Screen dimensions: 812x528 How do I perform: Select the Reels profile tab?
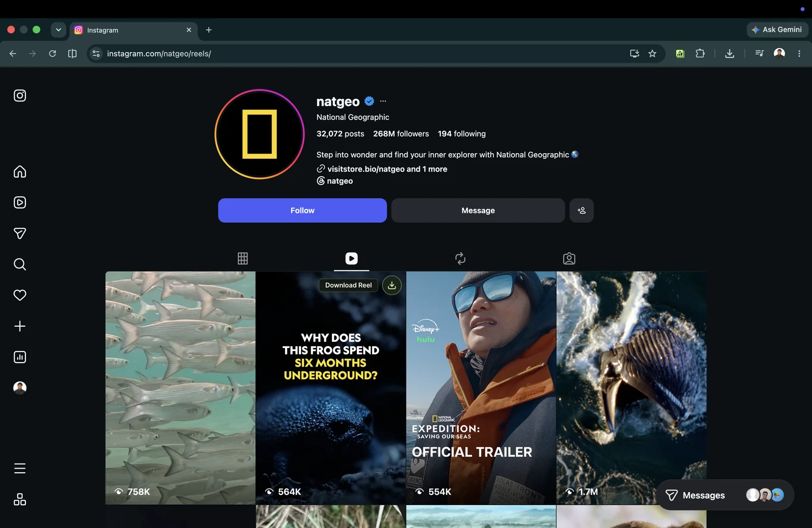351,258
